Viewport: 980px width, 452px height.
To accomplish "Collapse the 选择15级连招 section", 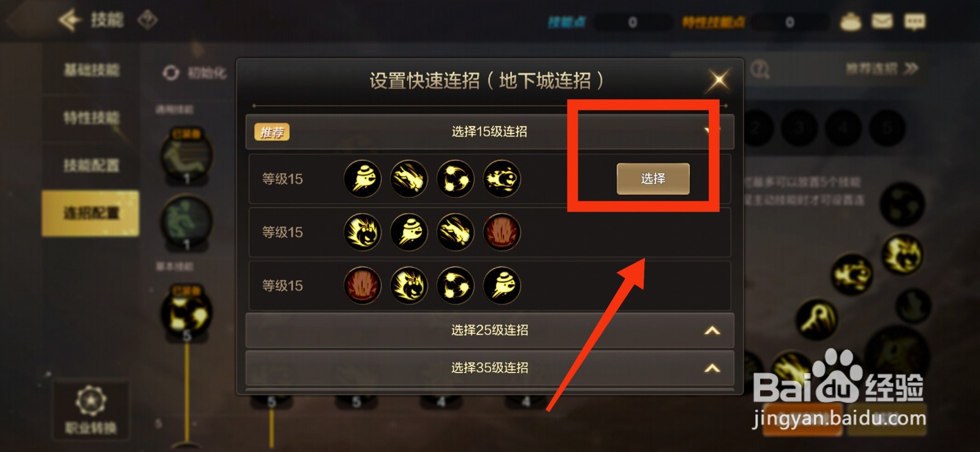I will click(x=710, y=131).
